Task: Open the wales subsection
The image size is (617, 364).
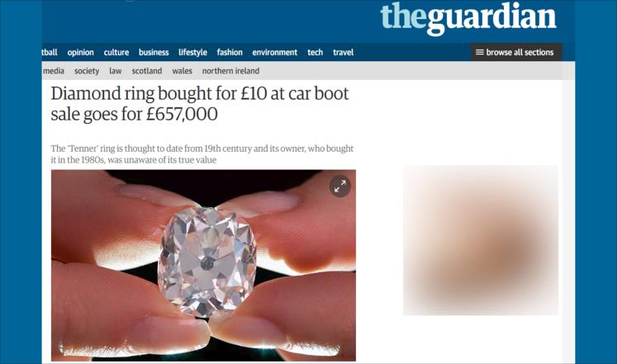Action: pyautogui.click(x=182, y=71)
